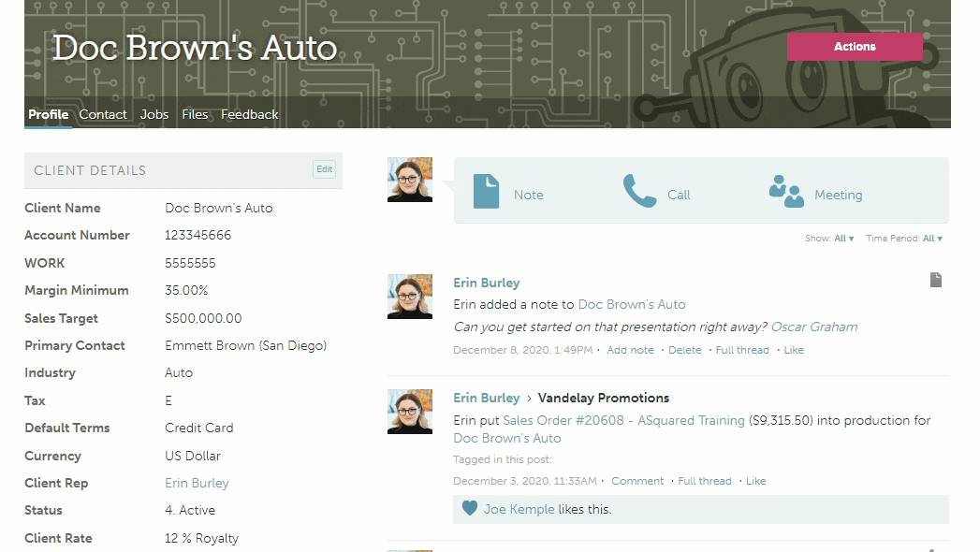Viewport: 980px width, 552px height.
Task: Click the heart icon beside Joe Kemple
Action: (x=470, y=509)
